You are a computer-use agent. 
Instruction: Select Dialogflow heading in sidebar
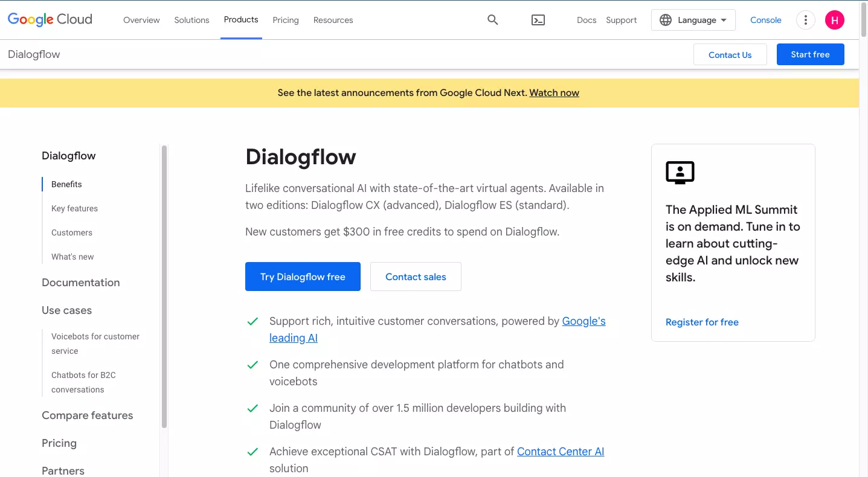[x=69, y=156]
